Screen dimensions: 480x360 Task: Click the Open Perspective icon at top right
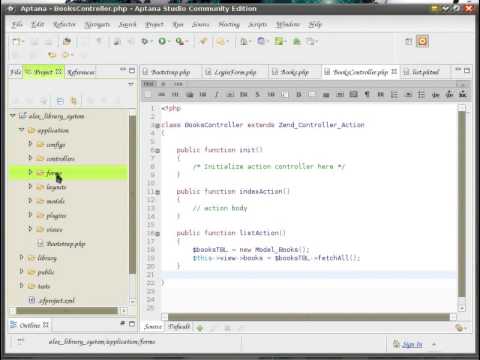[408, 42]
